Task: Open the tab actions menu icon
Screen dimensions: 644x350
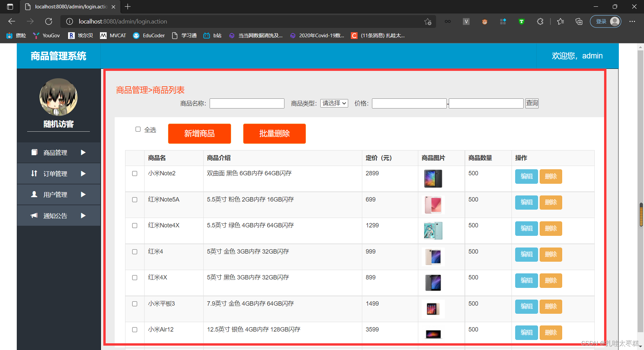Action: (x=10, y=7)
